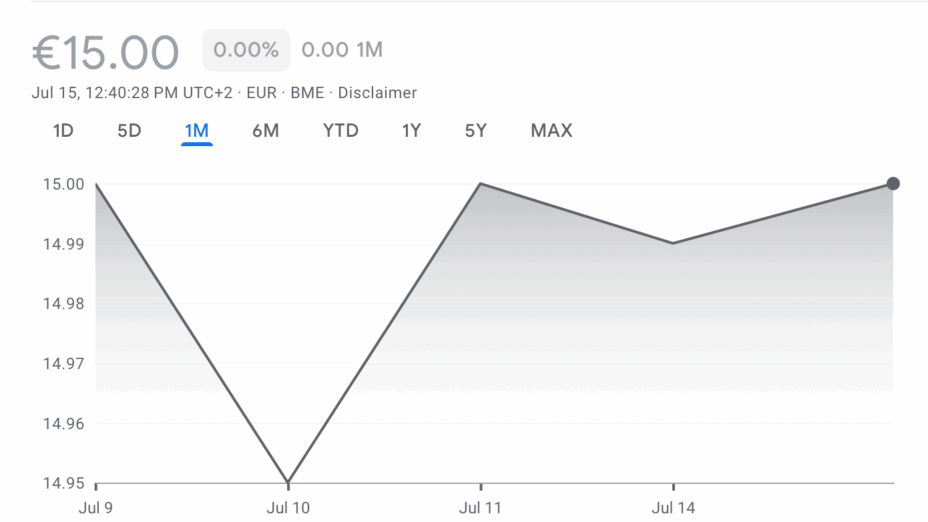Choose the YTD range tab
928x522 pixels.
tap(340, 131)
